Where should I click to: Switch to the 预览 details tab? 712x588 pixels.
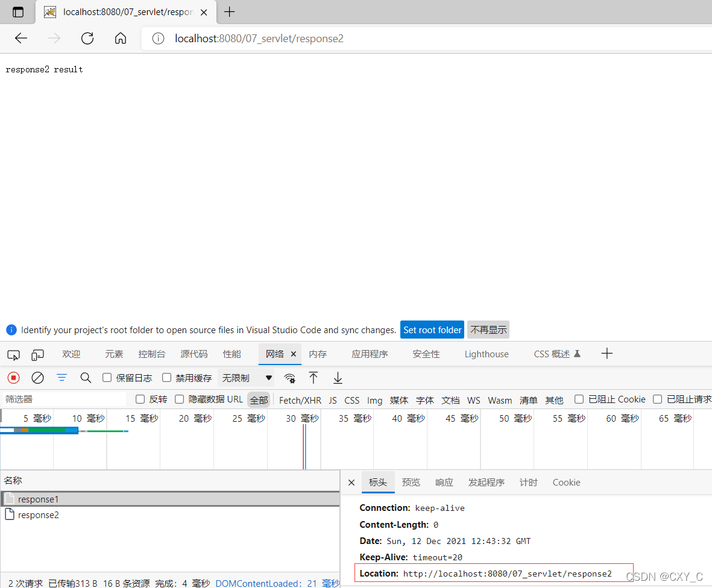pos(411,483)
